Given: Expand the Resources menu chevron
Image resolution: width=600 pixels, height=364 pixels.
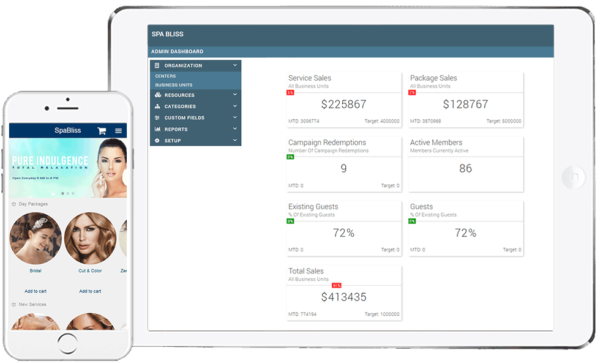Looking at the screenshot, I should click(234, 95).
